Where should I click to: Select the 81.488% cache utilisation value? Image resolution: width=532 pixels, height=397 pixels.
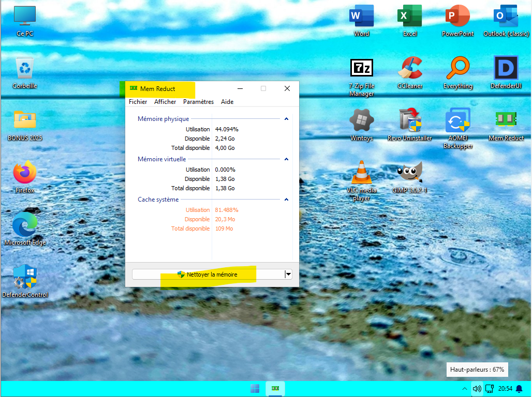(227, 210)
